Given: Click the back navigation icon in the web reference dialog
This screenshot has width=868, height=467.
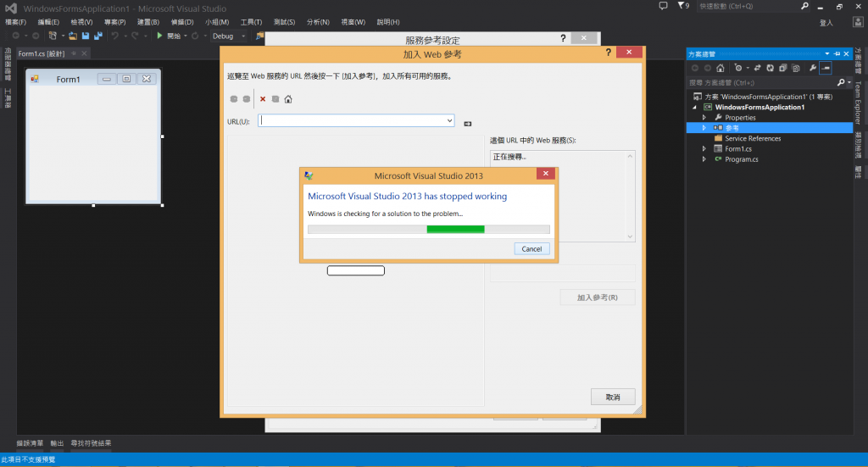Looking at the screenshot, I should [234, 99].
